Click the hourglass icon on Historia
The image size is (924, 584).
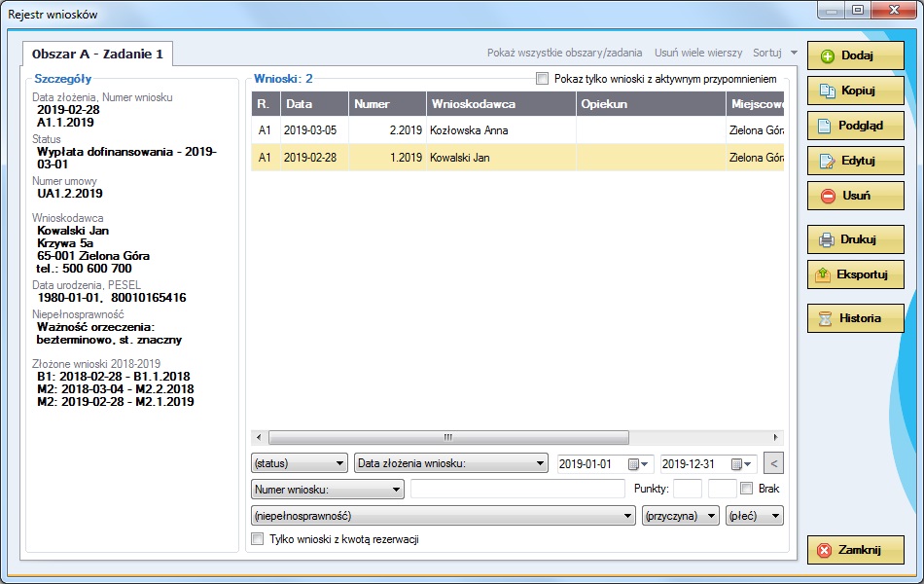click(x=825, y=318)
